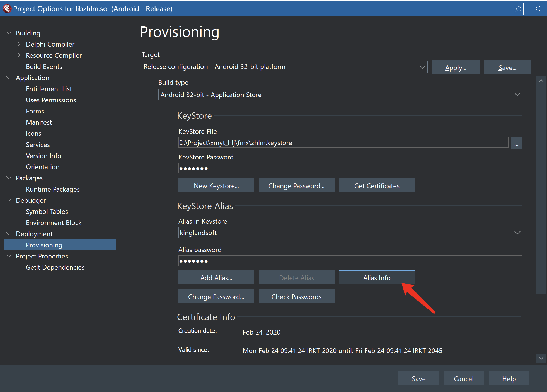
Task: Cancel the Project Options dialog
Action: 464,378
